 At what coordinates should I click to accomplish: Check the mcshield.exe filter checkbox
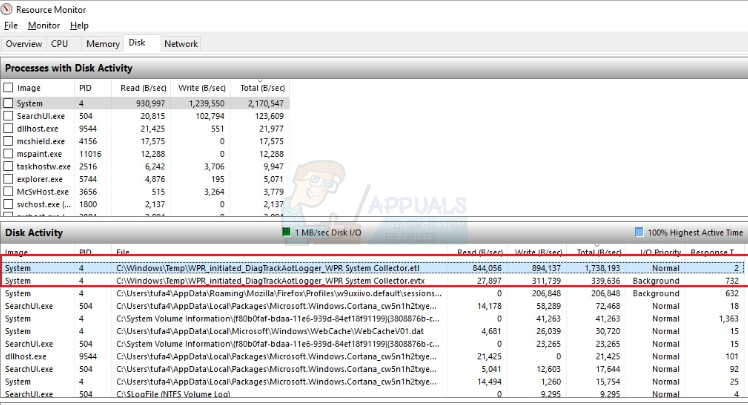(9, 141)
